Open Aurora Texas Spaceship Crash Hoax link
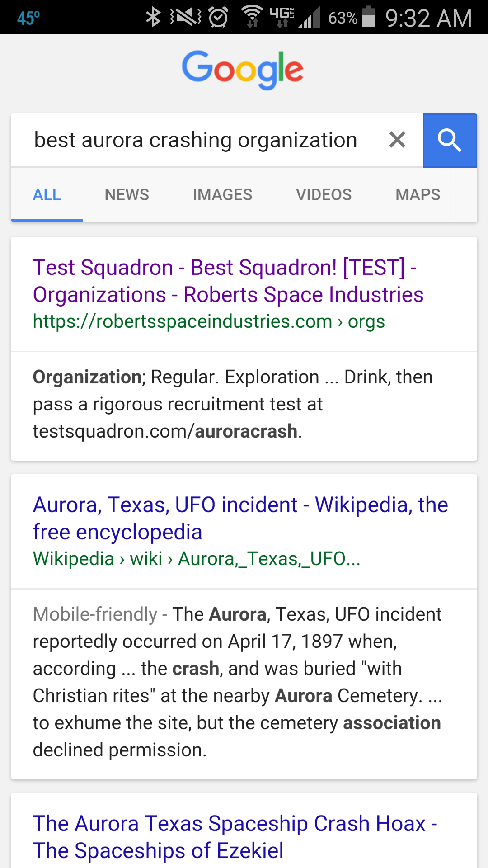 (235, 837)
